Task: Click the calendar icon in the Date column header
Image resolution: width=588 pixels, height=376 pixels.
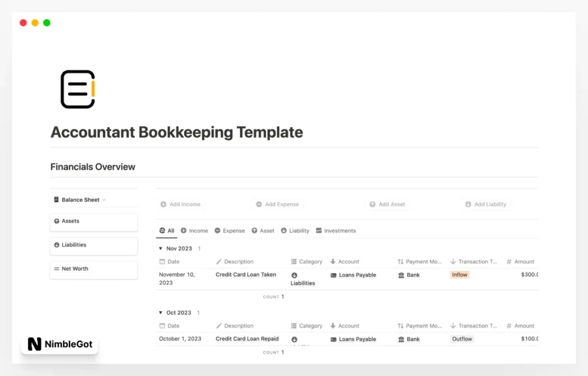Action: 163,261
